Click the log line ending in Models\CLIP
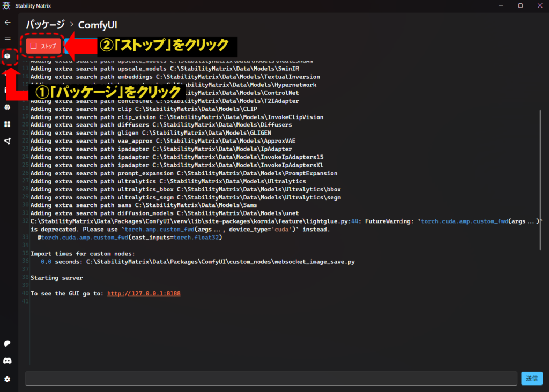Screen dimensions: 549x392 pyautogui.click(x=144, y=109)
